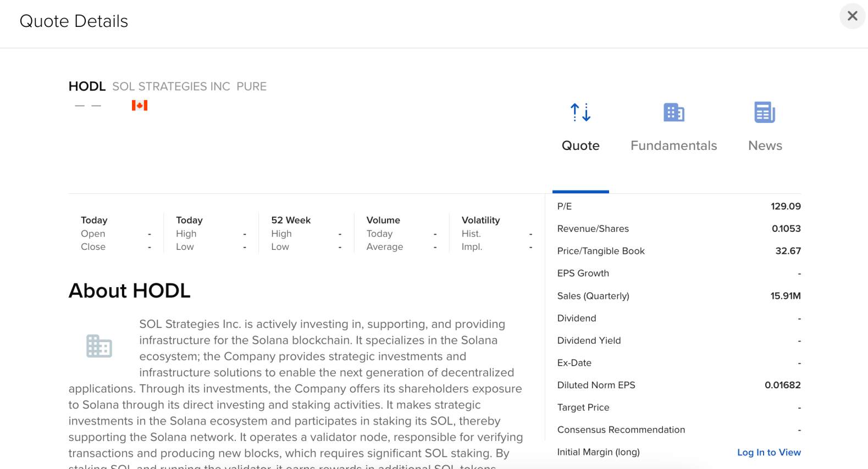The height and width of the screenshot is (469, 868).
Task: Click the Price/Tangible Book label
Action: tap(601, 251)
